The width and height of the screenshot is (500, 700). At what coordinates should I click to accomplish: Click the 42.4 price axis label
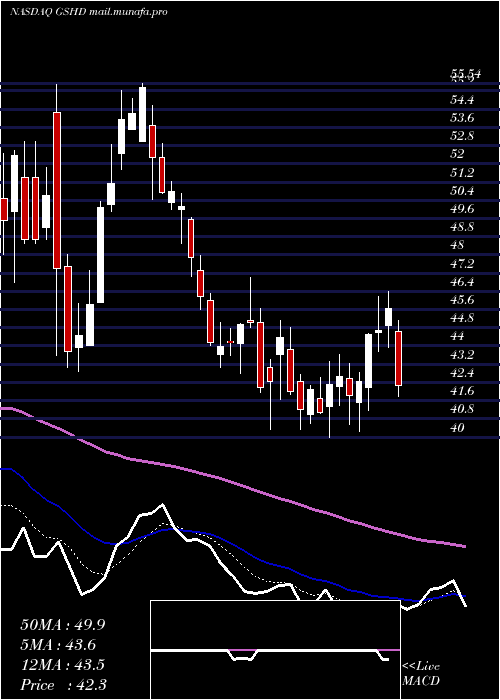point(462,373)
